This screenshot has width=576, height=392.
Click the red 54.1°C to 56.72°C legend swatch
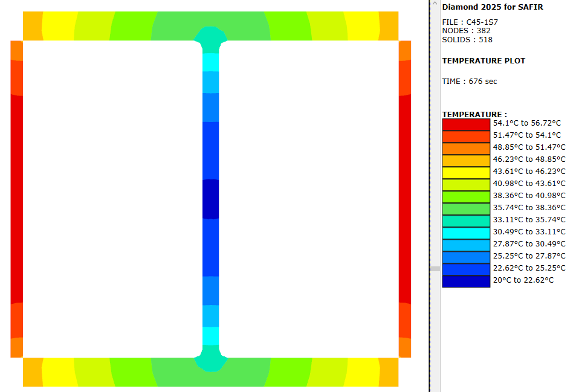pos(465,124)
